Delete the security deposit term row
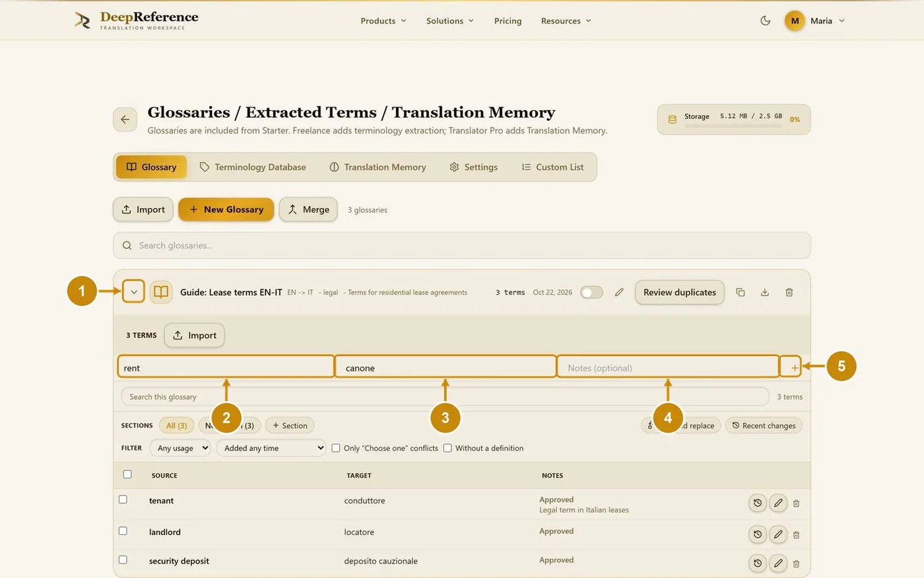This screenshot has width=924, height=578. pyautogui.click(x=797, y=563)
